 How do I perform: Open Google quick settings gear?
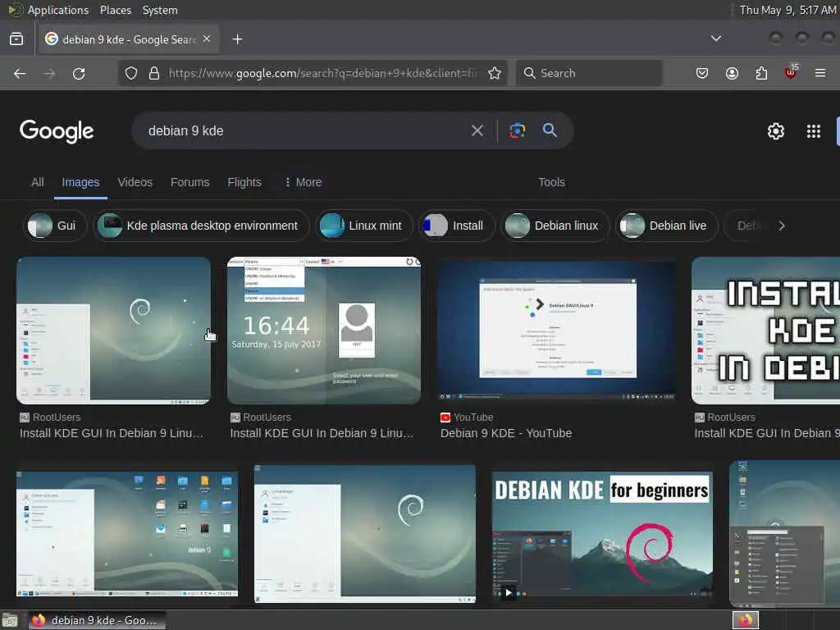coord(776,131)
